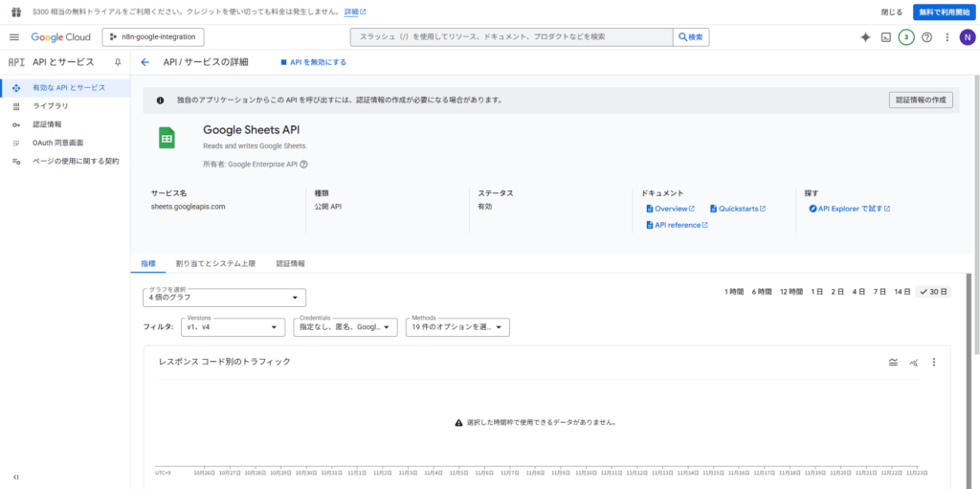The width and height of the screenshot is (980, 489).
Task: Switch to the 割り当てとシステム上限 tab
Action: click(x=215, y=263)
